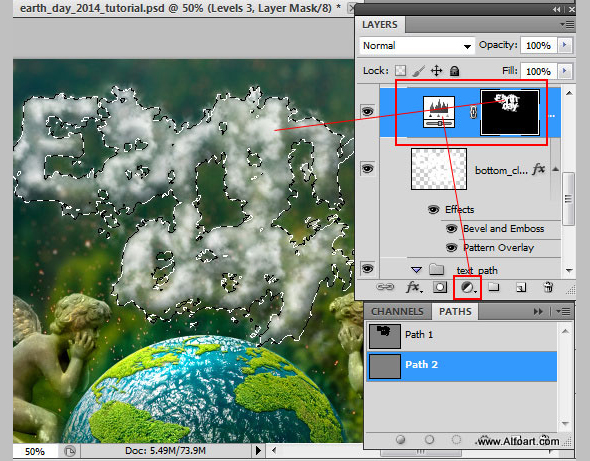Click mask link chain on Levels 3
Image resolution: width=590 pixels, height=461 pixels.
click(473, 113)
